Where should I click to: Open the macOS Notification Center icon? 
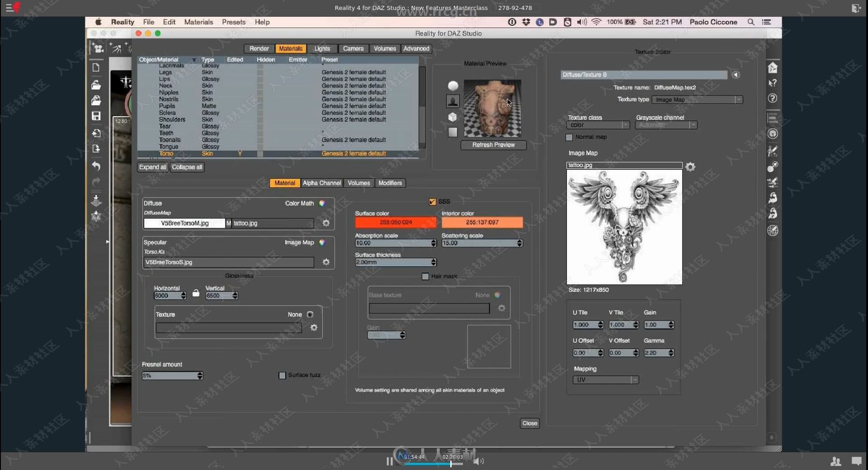click(x=766, y=22)
